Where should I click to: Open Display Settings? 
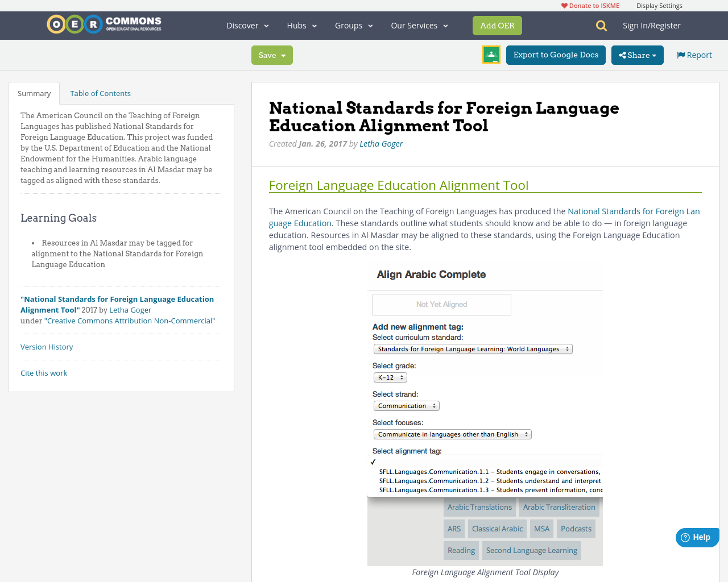click(659, 5)
